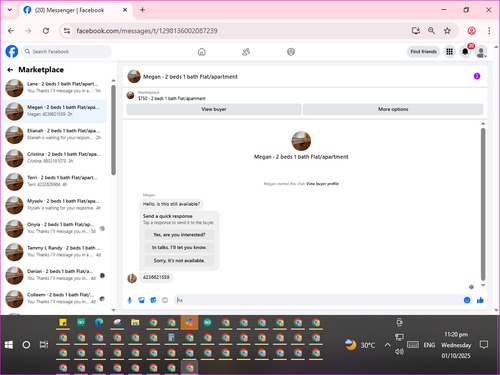
Task: Open the Myselv conversation
Action: point(55,205)
